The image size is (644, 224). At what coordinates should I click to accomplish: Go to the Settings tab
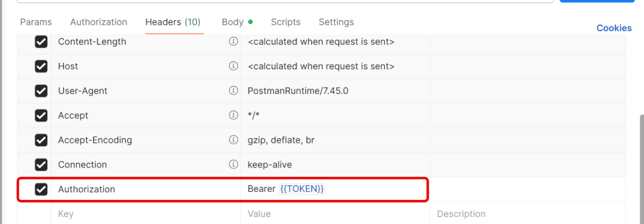[x=336, y=22]
